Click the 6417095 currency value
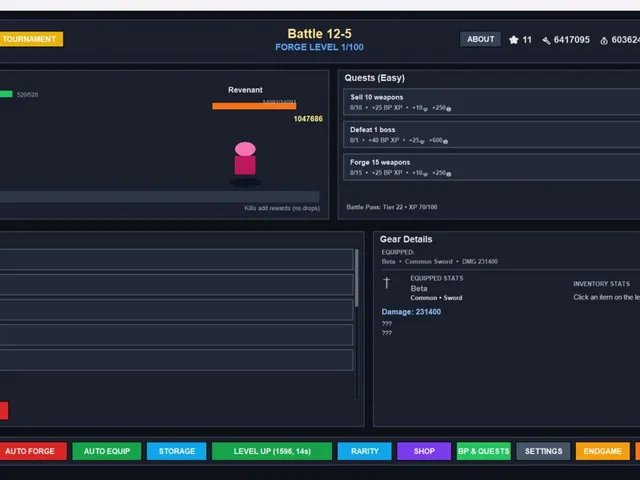Viewport: 640px width, 480px height. [571, 40]
